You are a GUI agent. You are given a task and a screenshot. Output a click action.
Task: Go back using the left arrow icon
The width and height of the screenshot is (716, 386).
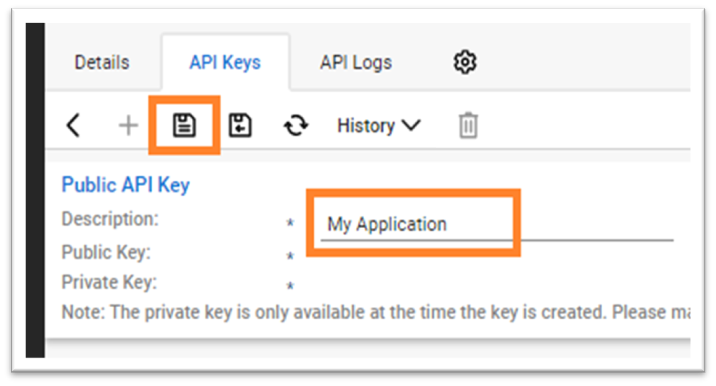click(74, 125)
